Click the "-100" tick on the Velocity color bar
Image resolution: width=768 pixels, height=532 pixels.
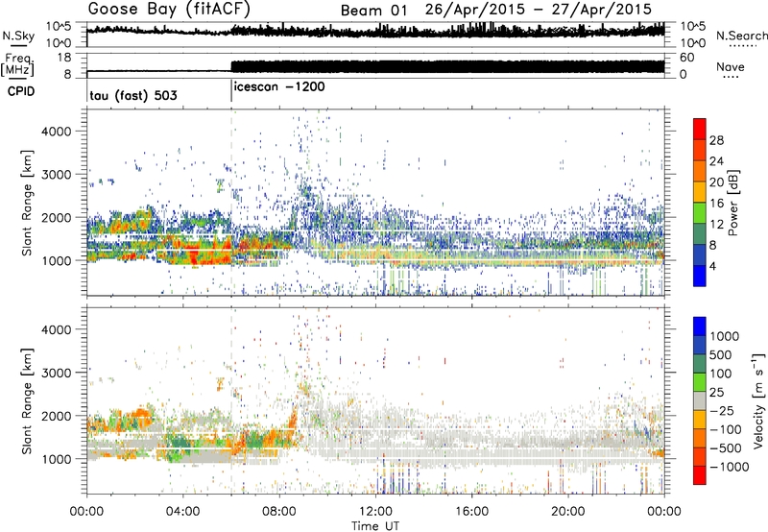tap(726, 429)
